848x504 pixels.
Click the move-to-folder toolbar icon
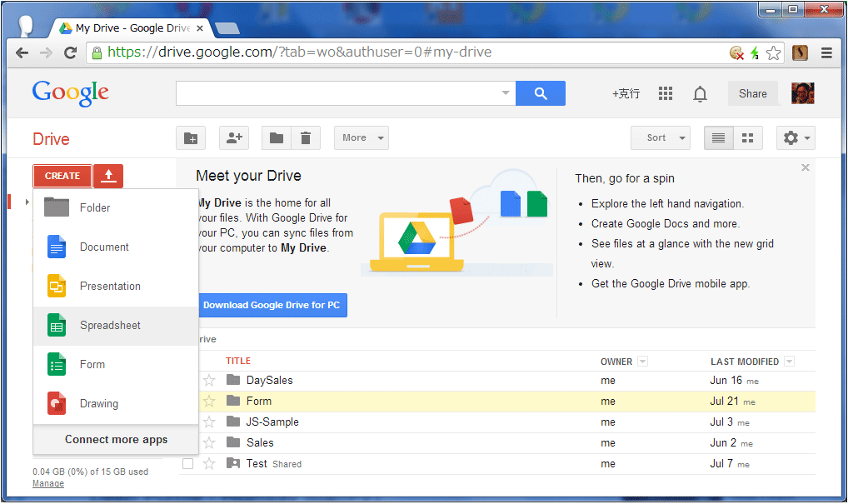coord(277,138)
